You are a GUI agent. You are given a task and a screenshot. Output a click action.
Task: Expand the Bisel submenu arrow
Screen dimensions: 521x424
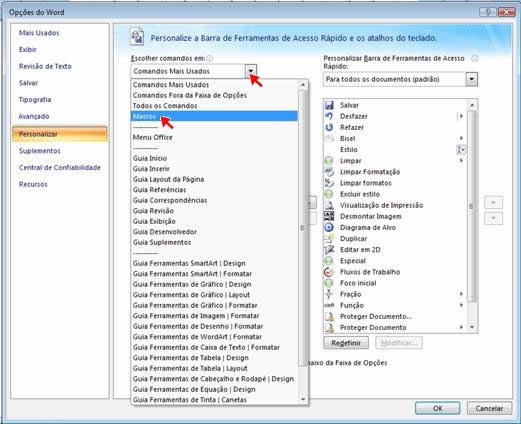pyautogui.click(x=461, y=139)
